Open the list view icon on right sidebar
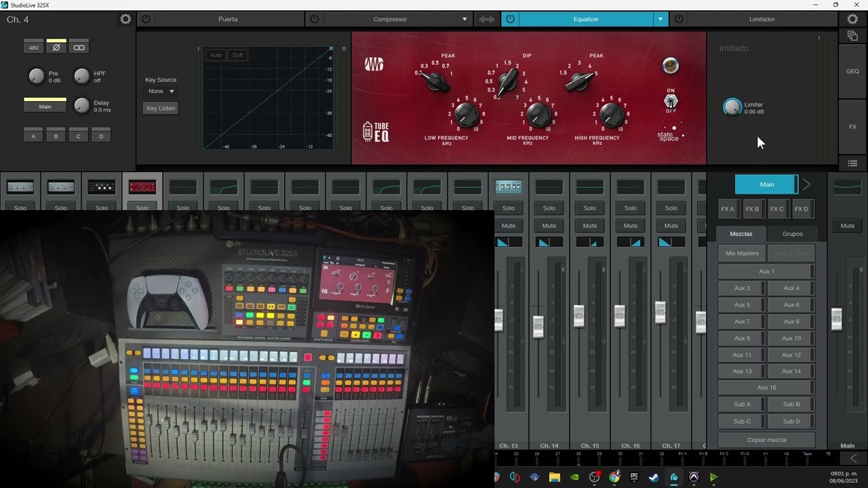The image size is (868, 488). (x=852, y=163)
